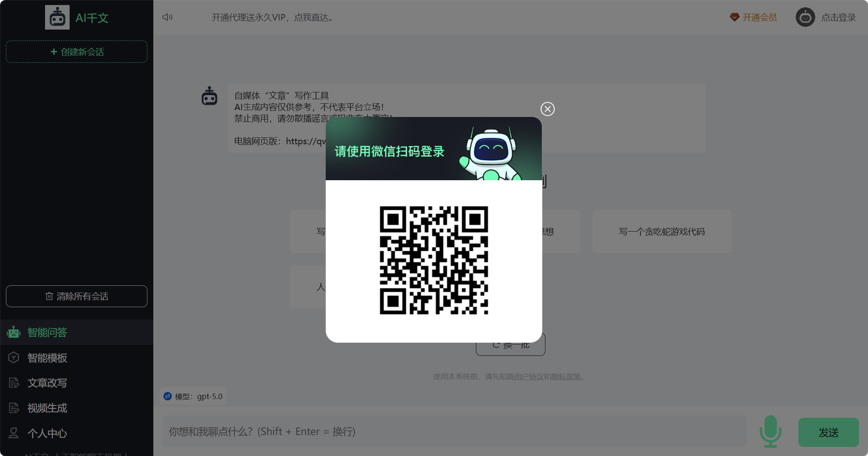Open the 智能模板 sidebar item
This screenshot has width=868, height=456.
tap(47, 358)
